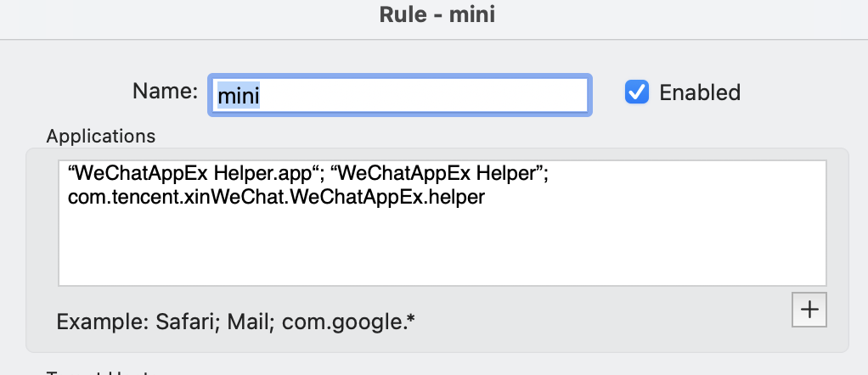Click the right end of the Name field
Image resolution: width=868 pixels, height=375 pixels.
(578, 95)
